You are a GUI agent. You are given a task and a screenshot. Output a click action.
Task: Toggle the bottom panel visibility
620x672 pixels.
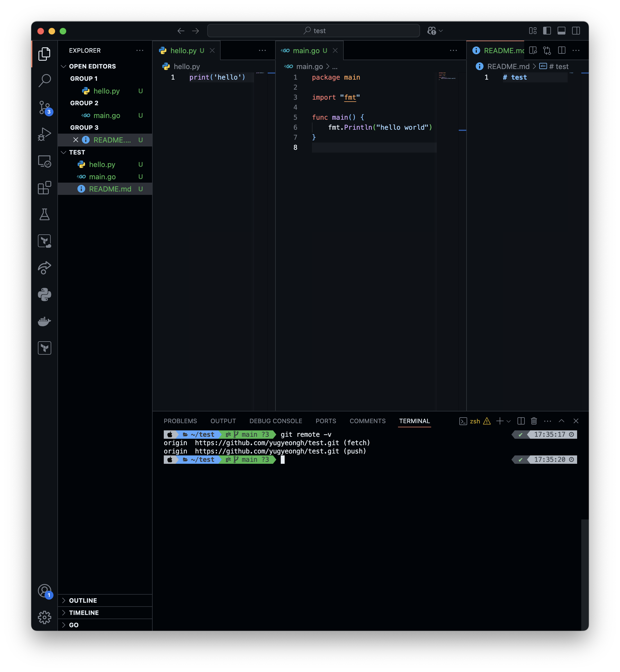[x=561, y=31]
